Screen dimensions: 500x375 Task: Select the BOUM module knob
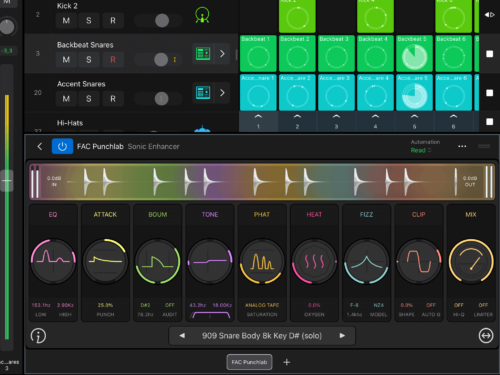coord(158,261)
